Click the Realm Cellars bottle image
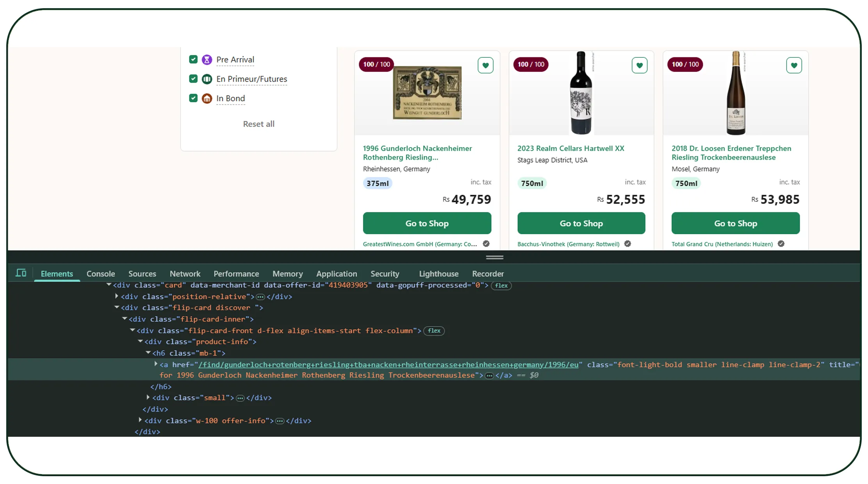Image resolution: width=868 pixels, height=484 pixels. (581, 93)
